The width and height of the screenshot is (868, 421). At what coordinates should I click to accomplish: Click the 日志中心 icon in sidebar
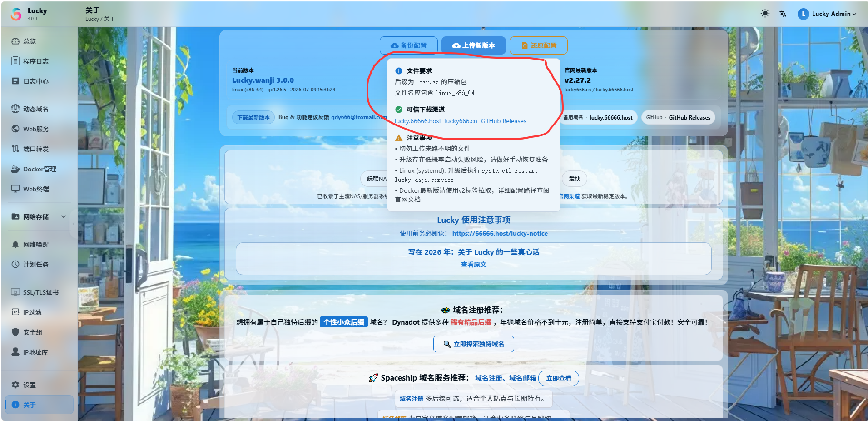[15, 81]
